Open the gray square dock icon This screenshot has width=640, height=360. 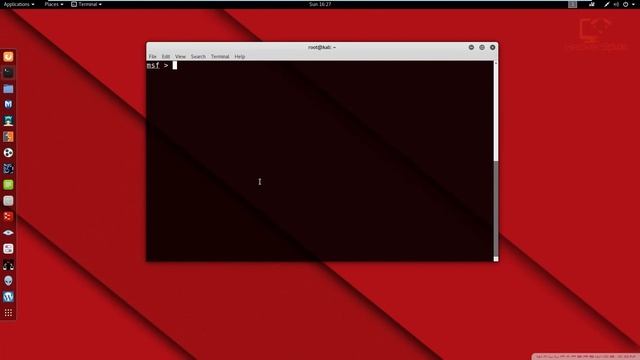pos(8,201)
